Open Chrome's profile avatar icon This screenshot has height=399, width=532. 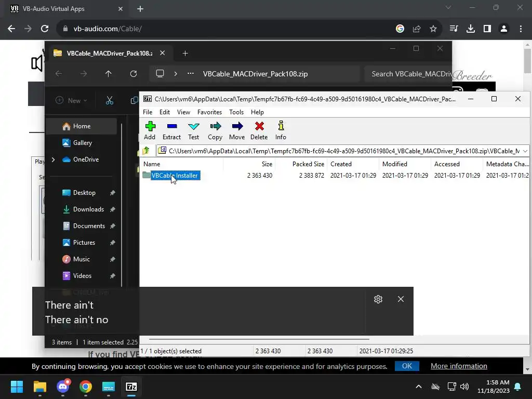[504, 29]
